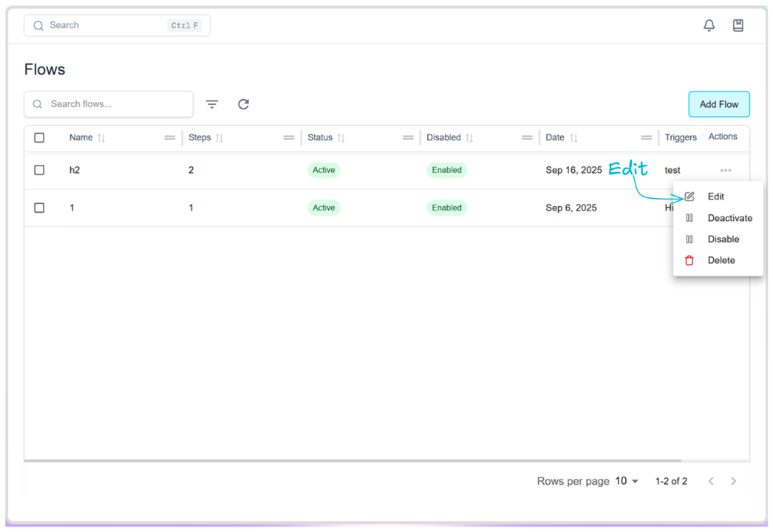Sort by Status column arrows icon

point(341,138)
